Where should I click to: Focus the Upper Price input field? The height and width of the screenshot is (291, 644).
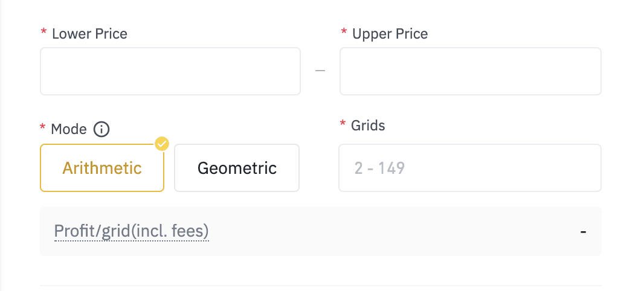point(470,71)
